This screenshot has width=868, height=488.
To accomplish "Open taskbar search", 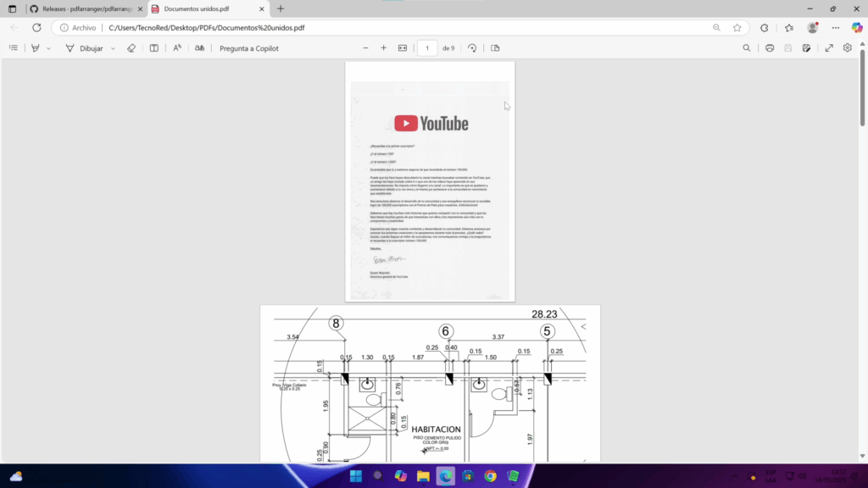I will coord(378,476).
